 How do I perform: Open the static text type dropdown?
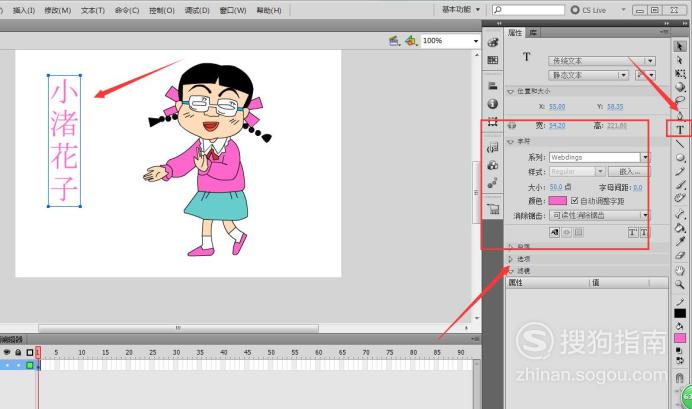[x=588, y=75]
